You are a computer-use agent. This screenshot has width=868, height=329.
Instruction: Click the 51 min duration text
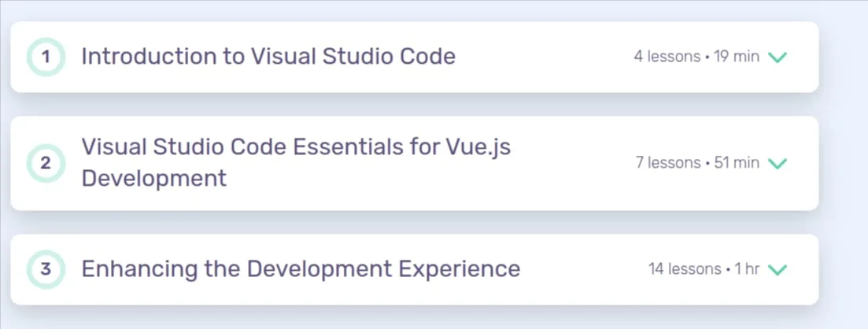click(737, 163)
